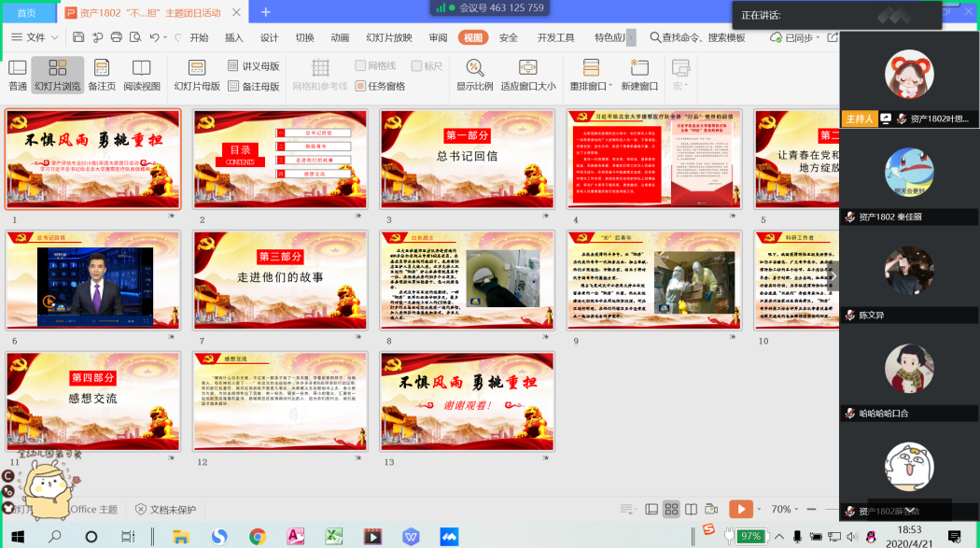Screen dimensions: 980x548
Task: Open the slideshow play options dropdown arrow
Action: tap(760, 510)
